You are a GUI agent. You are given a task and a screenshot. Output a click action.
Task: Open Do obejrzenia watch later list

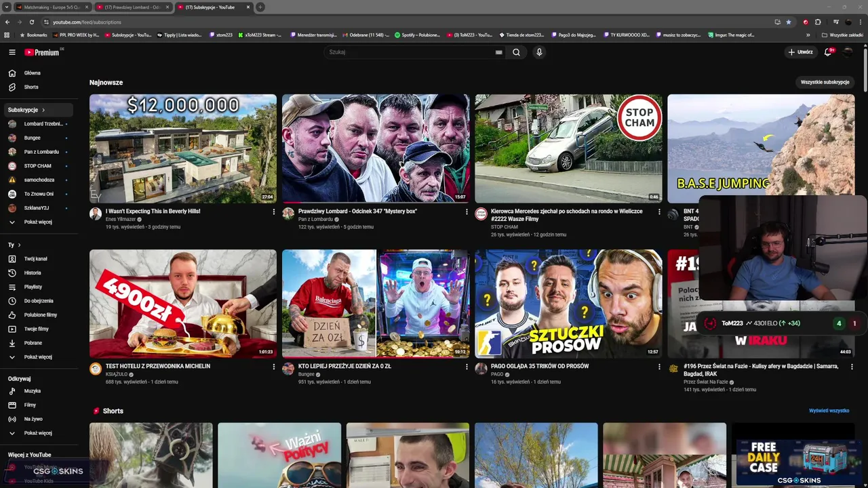click(39, 301)
